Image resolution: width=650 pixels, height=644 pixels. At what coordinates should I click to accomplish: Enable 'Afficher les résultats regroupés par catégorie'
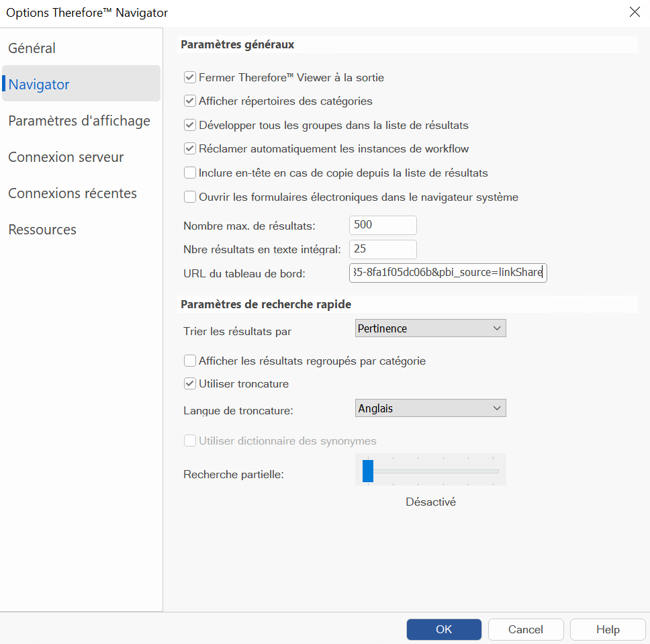(x=190, y=361)
